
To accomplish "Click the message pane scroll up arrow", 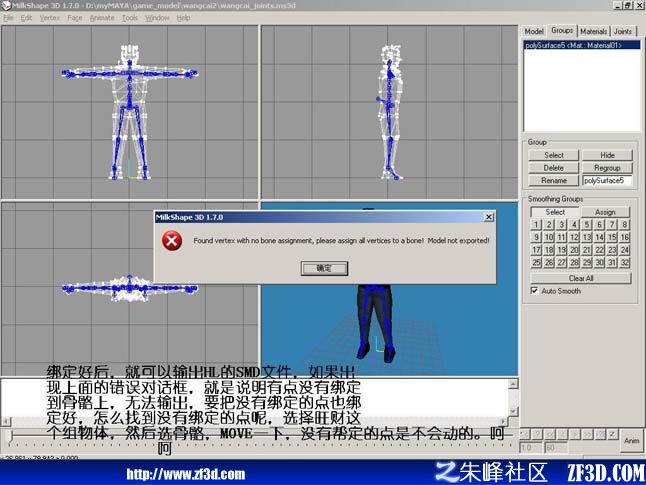I will 513,384.
